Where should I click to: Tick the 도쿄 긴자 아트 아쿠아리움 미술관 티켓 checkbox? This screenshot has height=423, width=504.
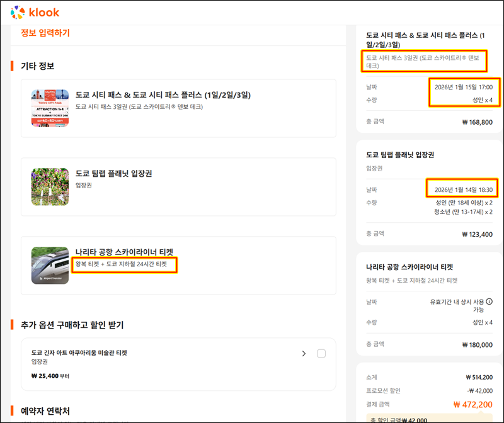click(x=321, y=353)
